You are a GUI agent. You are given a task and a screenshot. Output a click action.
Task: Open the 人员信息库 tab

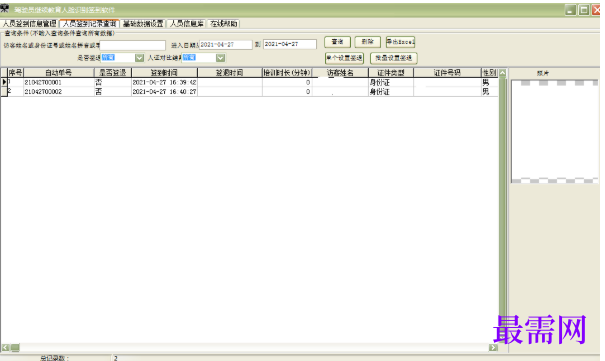tap(187, 24)
